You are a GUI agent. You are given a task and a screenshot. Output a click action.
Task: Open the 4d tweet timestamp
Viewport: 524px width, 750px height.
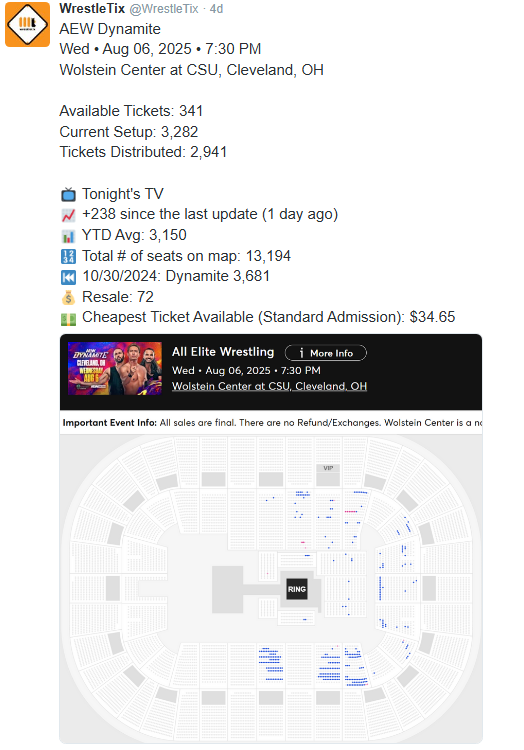tap(216, 9)
